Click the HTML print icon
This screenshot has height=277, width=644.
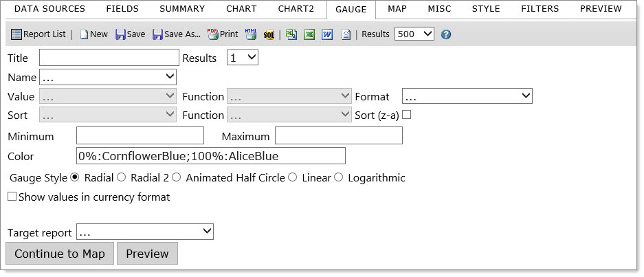click(x=251, y=34)
